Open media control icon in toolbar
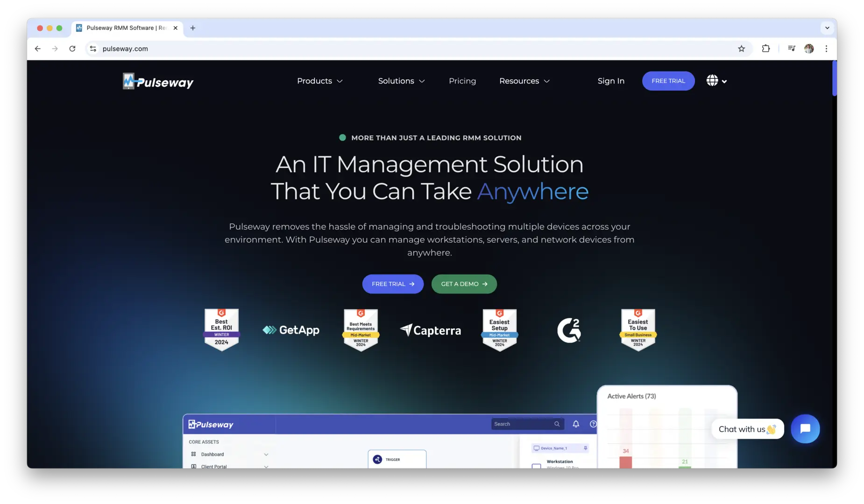864x504 pixels. click(x=791, y=49)
